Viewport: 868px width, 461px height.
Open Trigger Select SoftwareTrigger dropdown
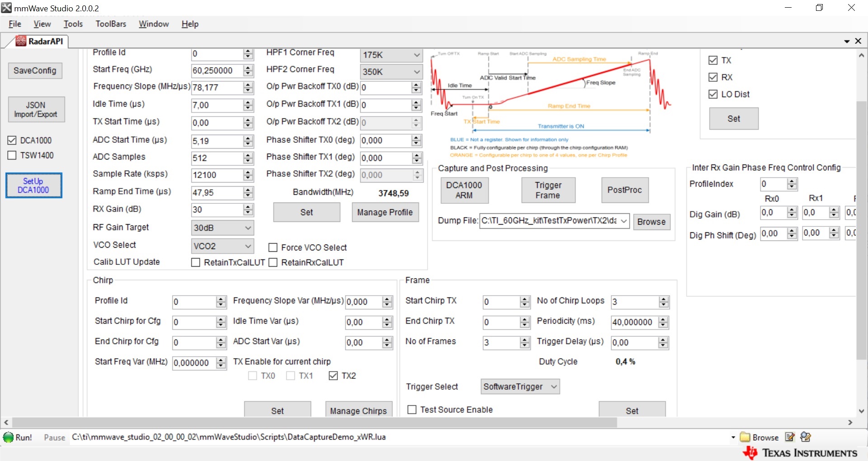point(520,386)
